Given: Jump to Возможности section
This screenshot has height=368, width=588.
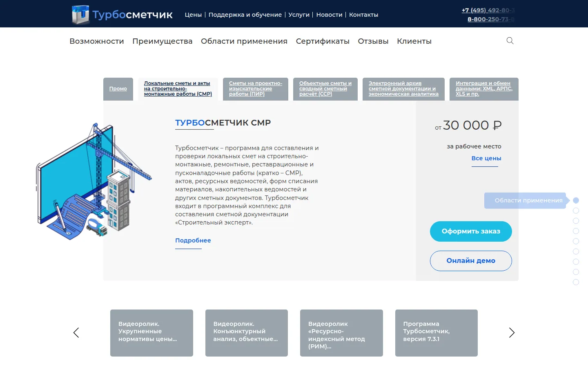Looking at the screenshot, I should tap(97, 41).
